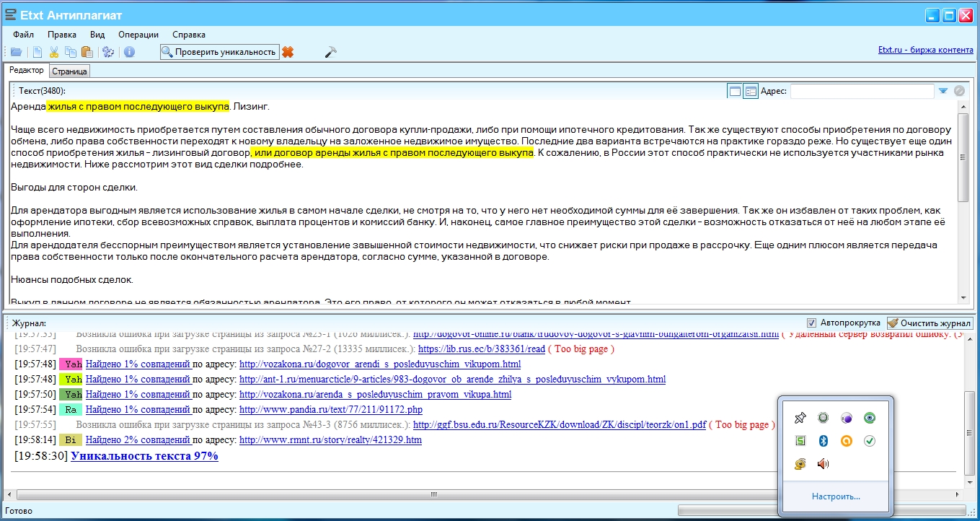
Task: Click the Etxt app icon in the title bar
Action: point(11,14)
